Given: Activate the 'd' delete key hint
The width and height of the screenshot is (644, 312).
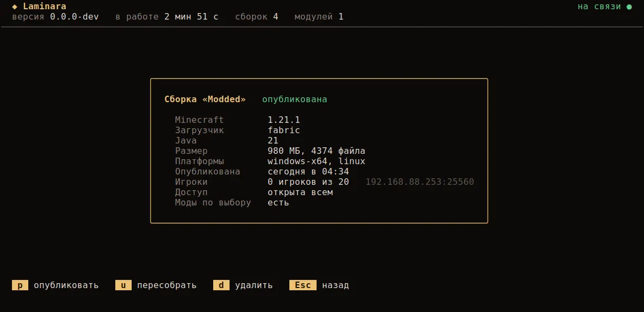Looking at the screenshot, I should click(221, 285).
